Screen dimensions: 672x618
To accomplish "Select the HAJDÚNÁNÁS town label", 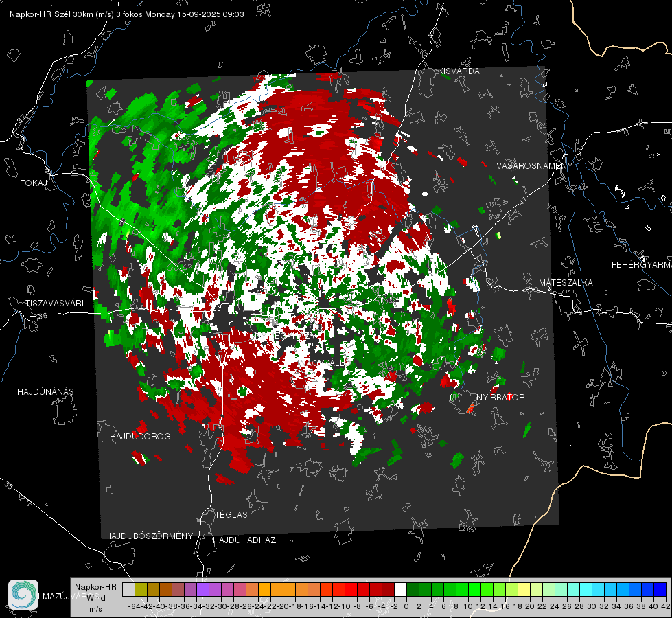I will click(45, 392).
